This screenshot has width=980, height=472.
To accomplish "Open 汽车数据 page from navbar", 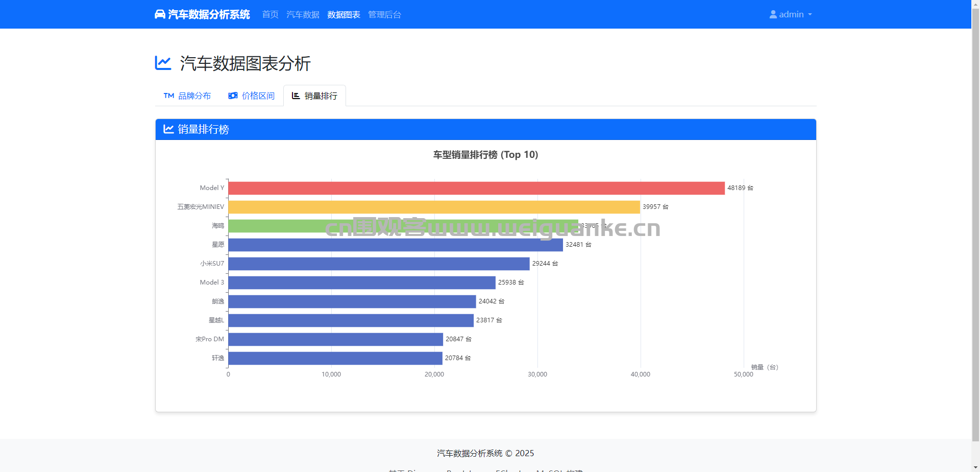I will pyautogui.click(x=303, y=14).
